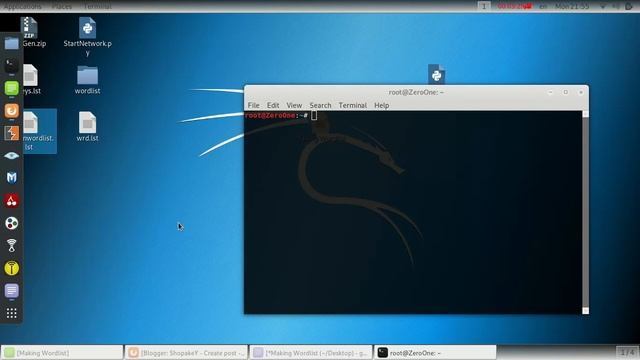Select the wrd.lst desktop file
Image resolution: width=640 pixels, height=360 pixels.
click(x=87, y=127)
